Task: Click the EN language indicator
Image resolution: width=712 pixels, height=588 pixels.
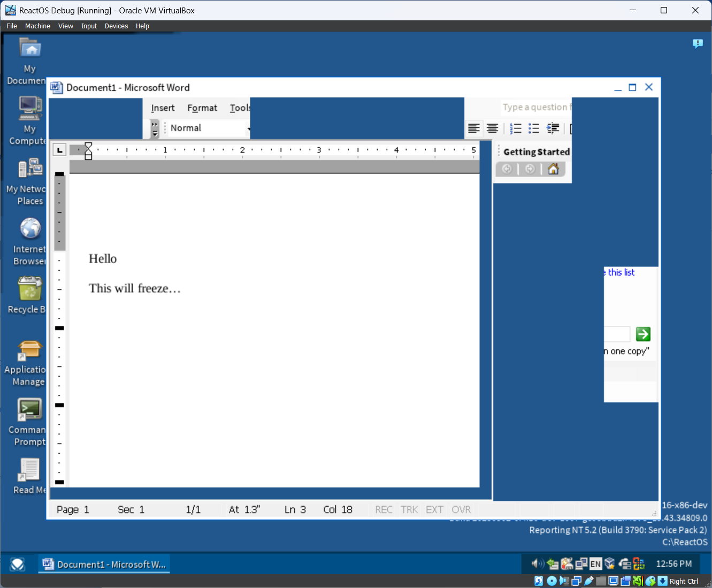Action: [x=595, y=563]
